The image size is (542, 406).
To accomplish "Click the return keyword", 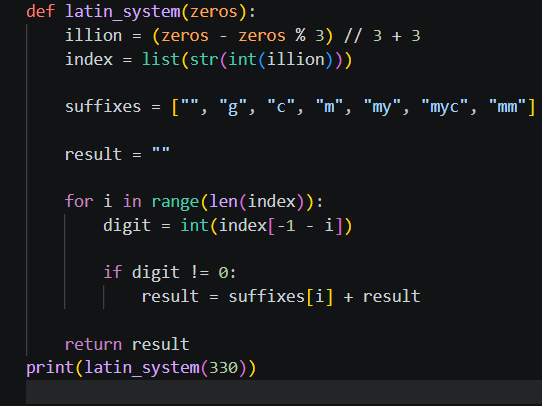I will point(93,344).
